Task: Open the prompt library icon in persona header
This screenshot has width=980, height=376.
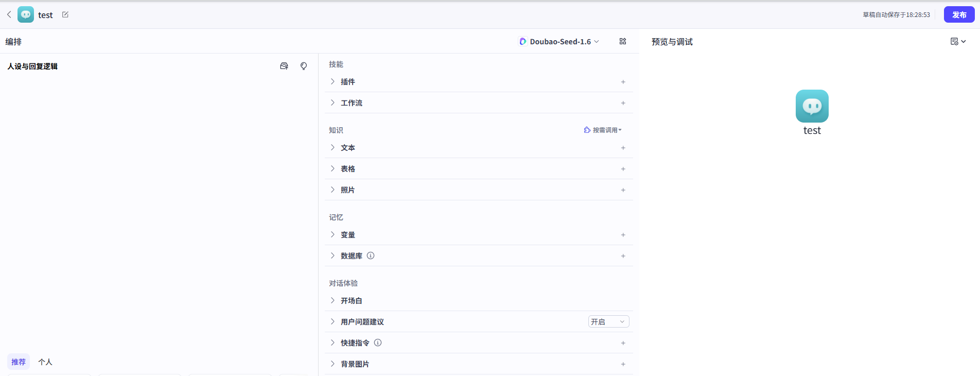Action: tap(284, 66)
